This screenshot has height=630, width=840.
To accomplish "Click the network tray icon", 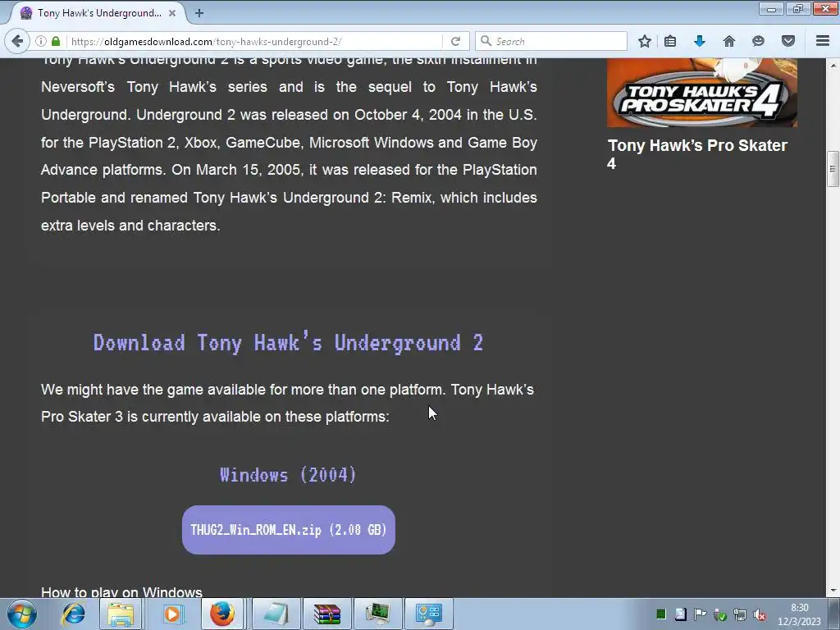I will 740,614.
